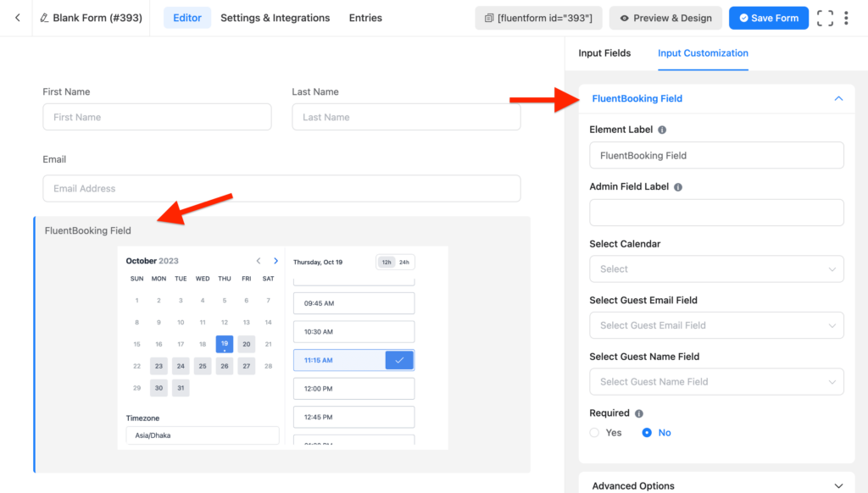Select October 23 in the calendar
Image resolution: width=868 pixels, height=493 pixels.
click(x=159, y=366)
